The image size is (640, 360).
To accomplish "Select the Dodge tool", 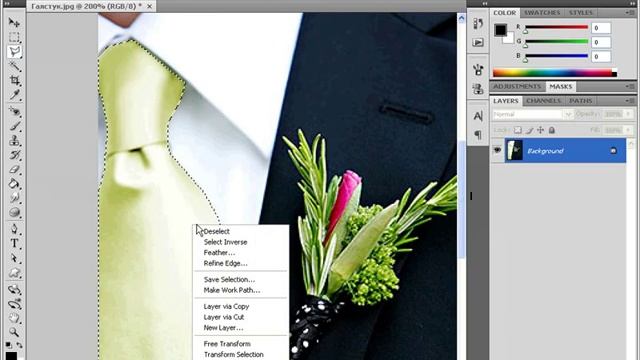I will pyautogui.click(x=14, y=212).
